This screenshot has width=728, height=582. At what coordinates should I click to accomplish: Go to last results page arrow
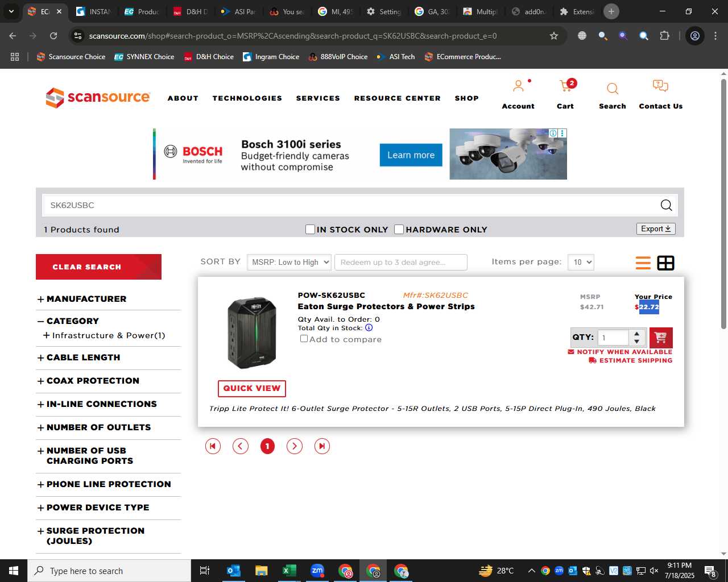[x=322, y=446]
